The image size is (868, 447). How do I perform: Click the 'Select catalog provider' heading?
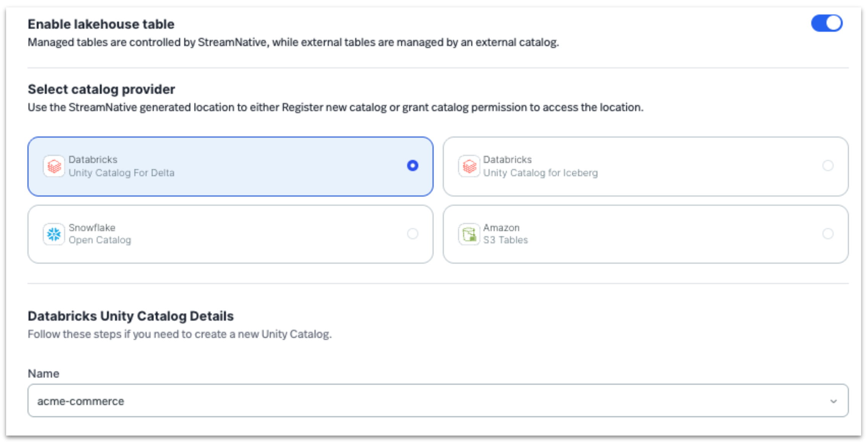click(x=101, y=89)
